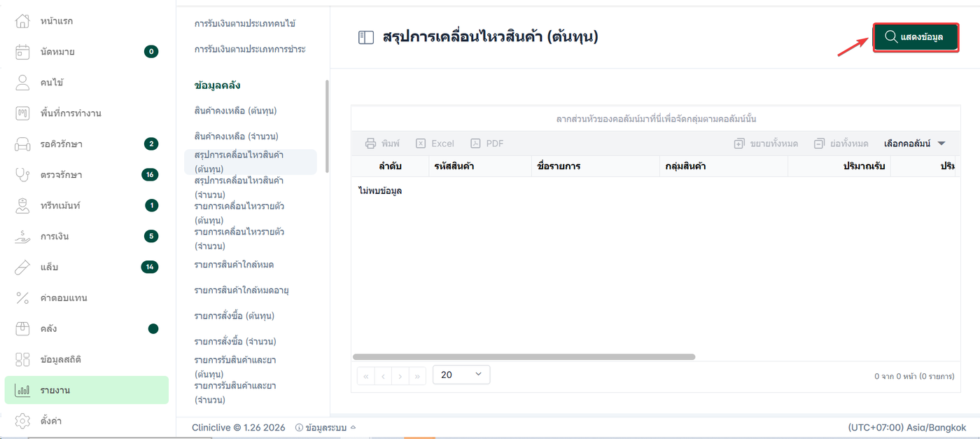Open report การรับเงินตามประเภทคนไข้

(245, 23)
